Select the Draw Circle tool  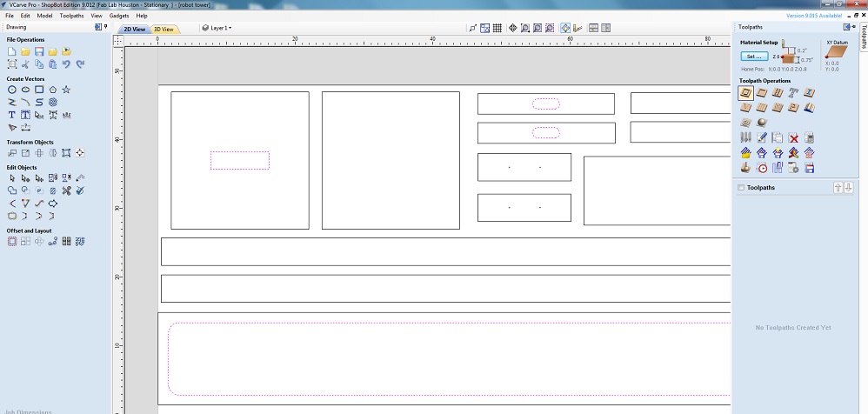tap(11, 90)
